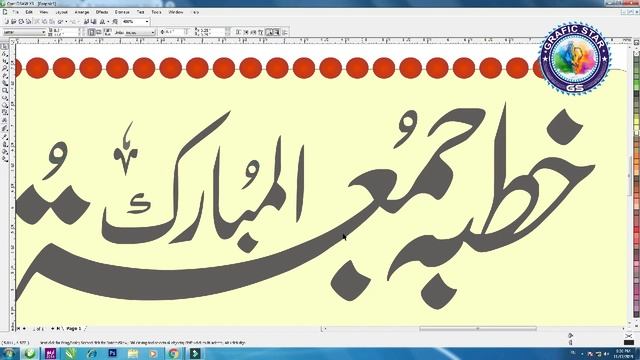Image resolution: width=640 pixels, height=360 pixels.
Task: Open the Edit menu
Action: [29, 12]
